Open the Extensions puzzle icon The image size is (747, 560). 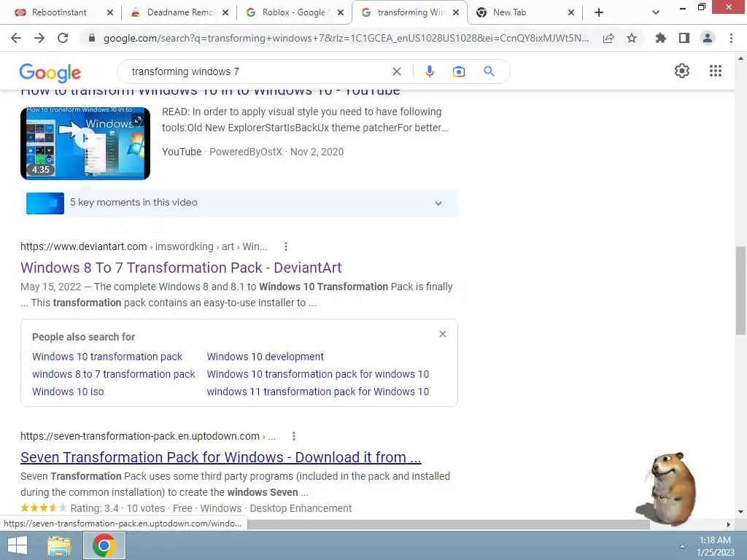pyautogui.click(x=660, y=38)
